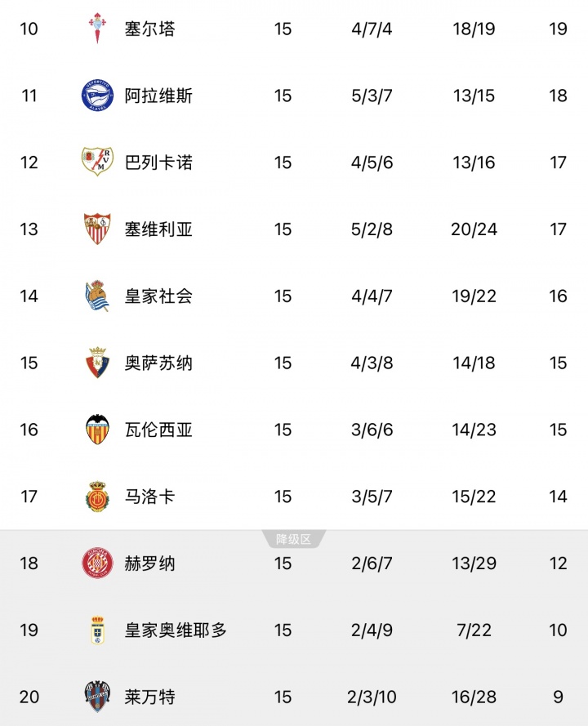Image resolution: width=588 pixels, height=726 pixels.
Task: Tap the Sevilla club crest
Action: tap(97, 229)
